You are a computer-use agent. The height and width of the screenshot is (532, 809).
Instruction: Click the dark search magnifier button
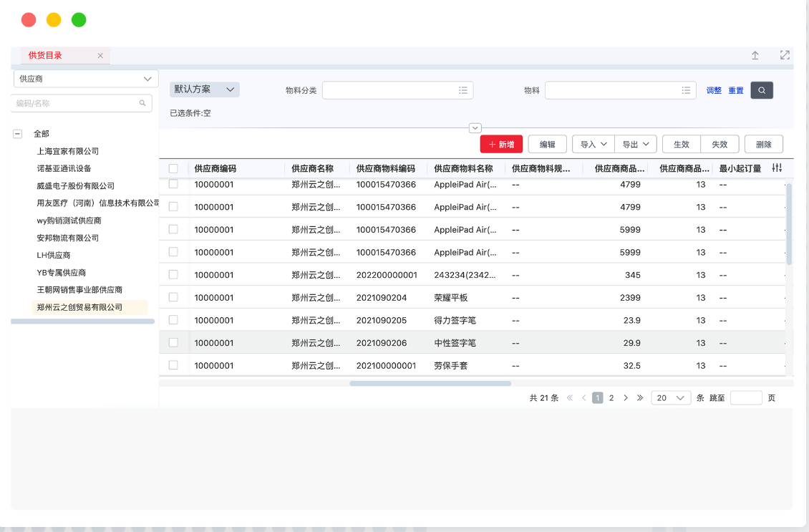762,90
